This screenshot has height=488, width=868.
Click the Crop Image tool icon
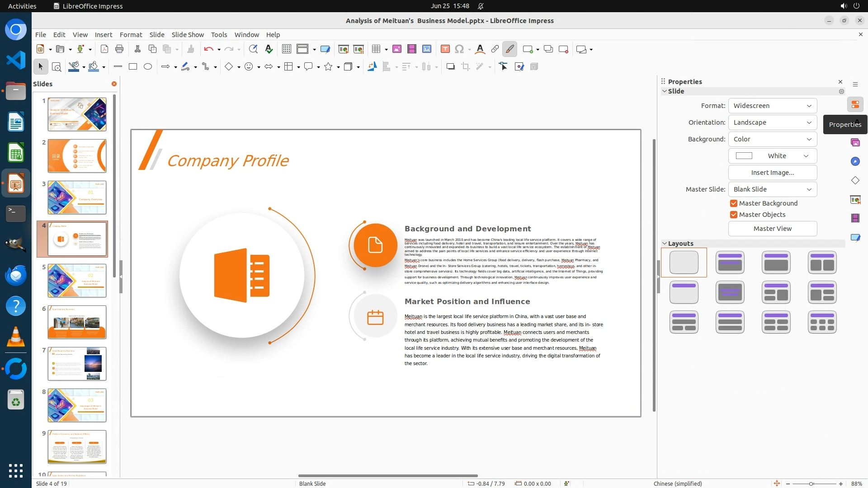coord(466,67)
